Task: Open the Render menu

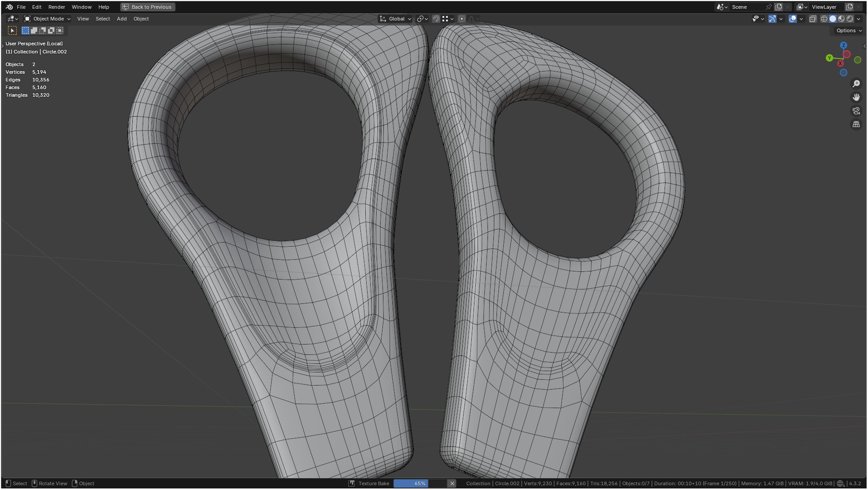Action: pos(57,7)
